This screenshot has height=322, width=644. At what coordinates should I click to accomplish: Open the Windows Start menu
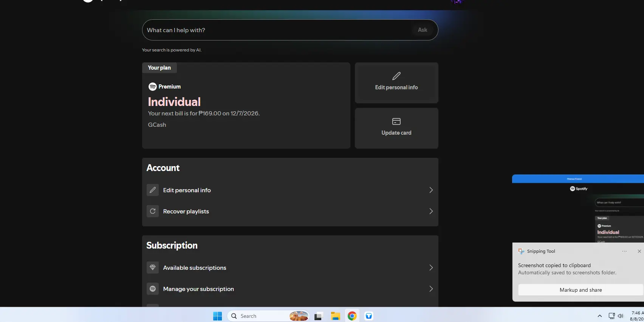pos(218,316)
